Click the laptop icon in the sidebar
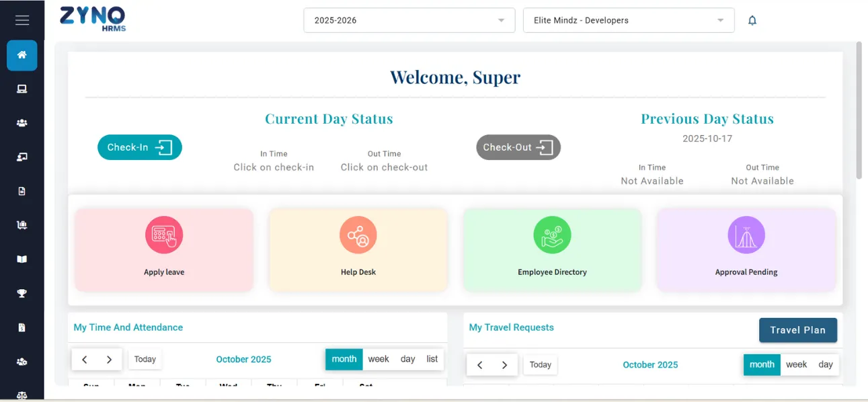 (x=22, y=89)
